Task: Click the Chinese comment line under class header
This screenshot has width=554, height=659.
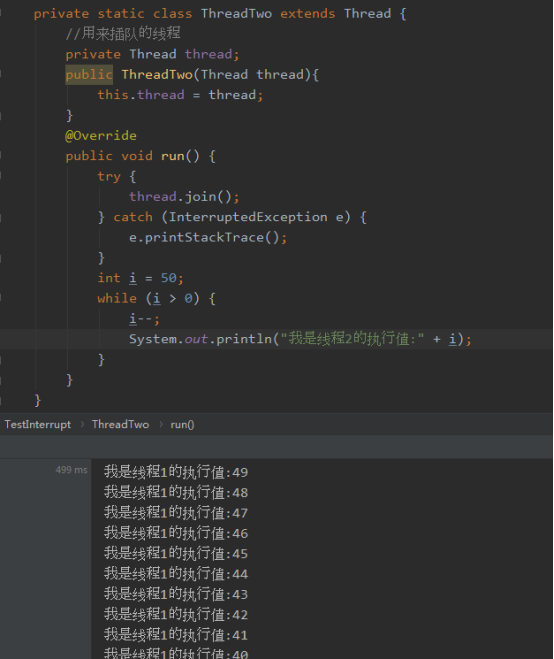Action: (123, 34)
